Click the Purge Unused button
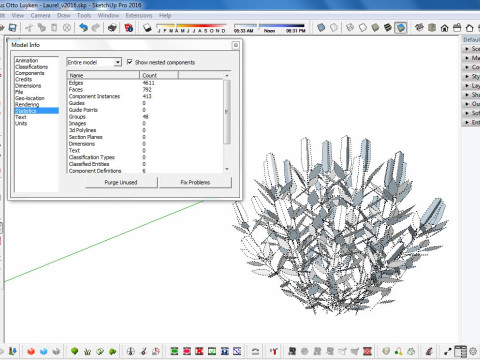 [x=121, y=182]
